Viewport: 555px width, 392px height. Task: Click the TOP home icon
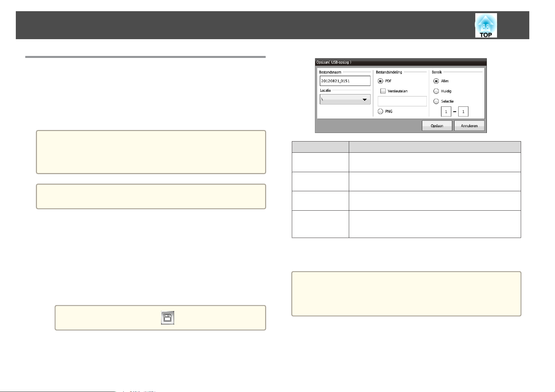pos(486,25)
